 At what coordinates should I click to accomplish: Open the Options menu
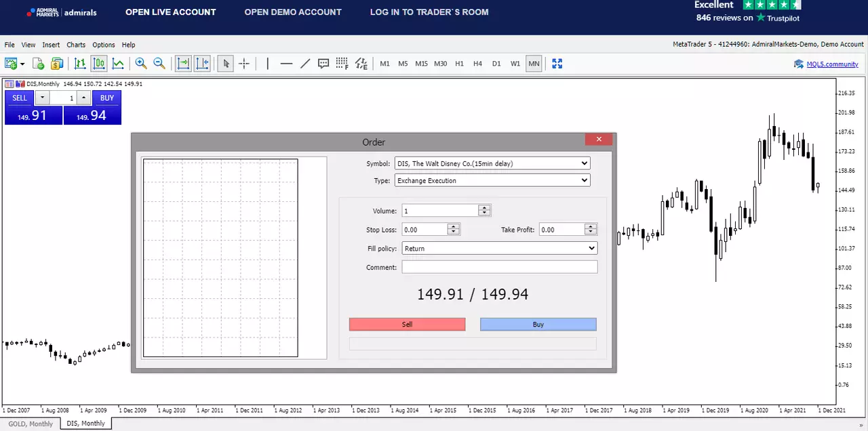104,45
